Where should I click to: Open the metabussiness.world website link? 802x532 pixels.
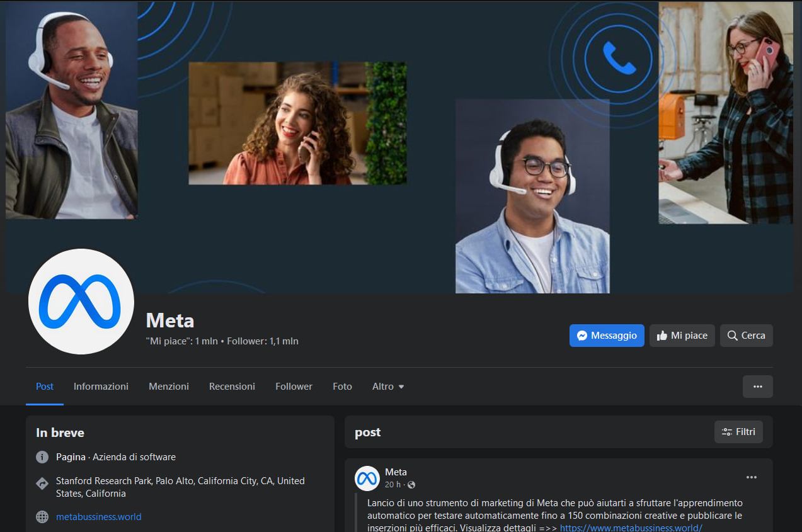98,517
